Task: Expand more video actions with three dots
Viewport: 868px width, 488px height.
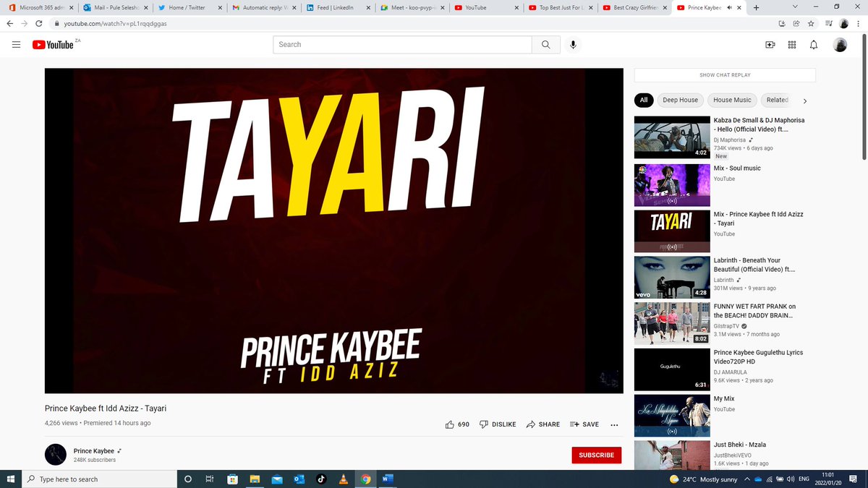Action: click(x=614, y=424)
